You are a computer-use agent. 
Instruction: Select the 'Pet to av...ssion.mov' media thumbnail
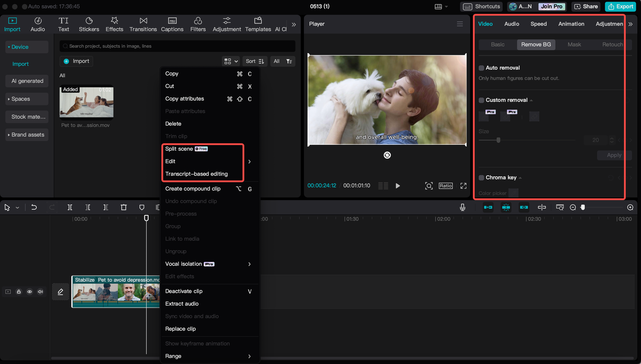(x=86, y=102)
